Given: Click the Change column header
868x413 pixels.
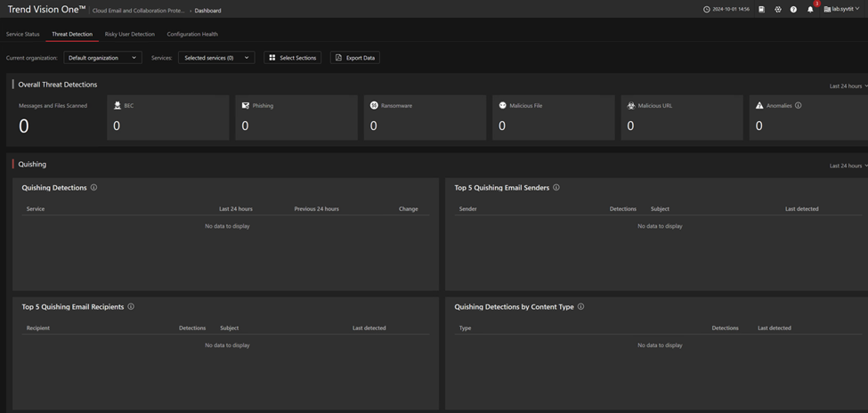Looking at the screenshot, I should coord(409,208).
